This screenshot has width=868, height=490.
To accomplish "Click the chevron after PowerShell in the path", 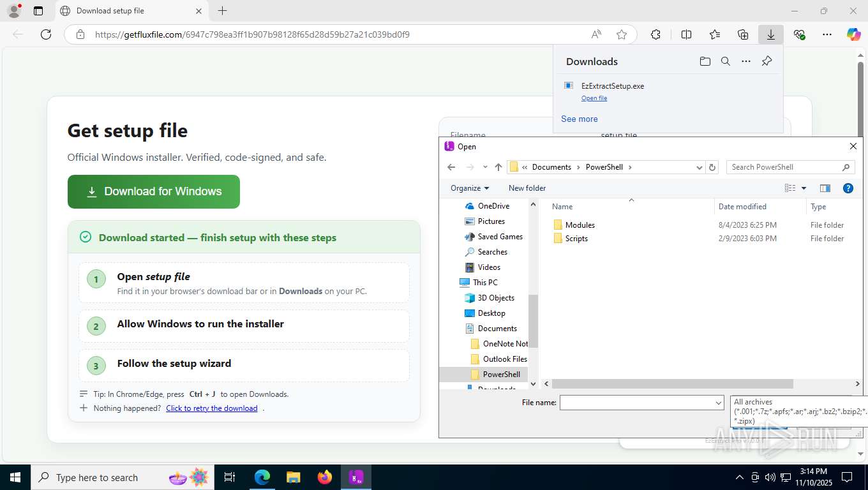I will point(630,167).
